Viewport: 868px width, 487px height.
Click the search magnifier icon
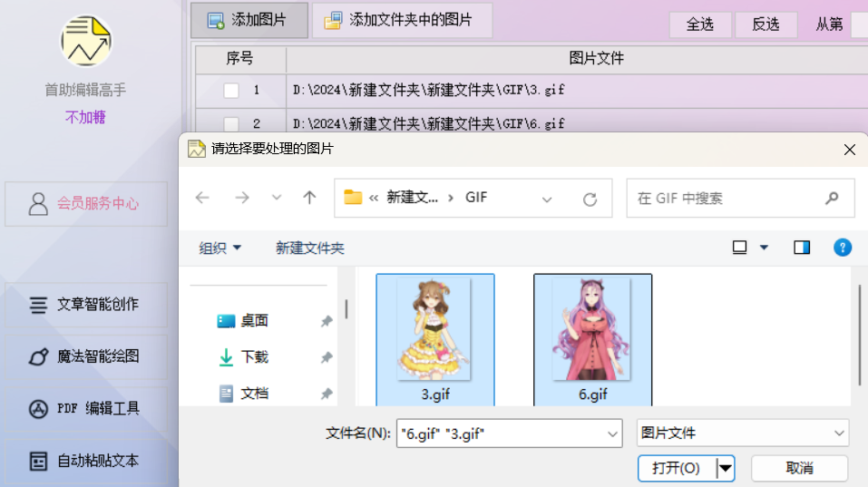(x=832, y=198)
